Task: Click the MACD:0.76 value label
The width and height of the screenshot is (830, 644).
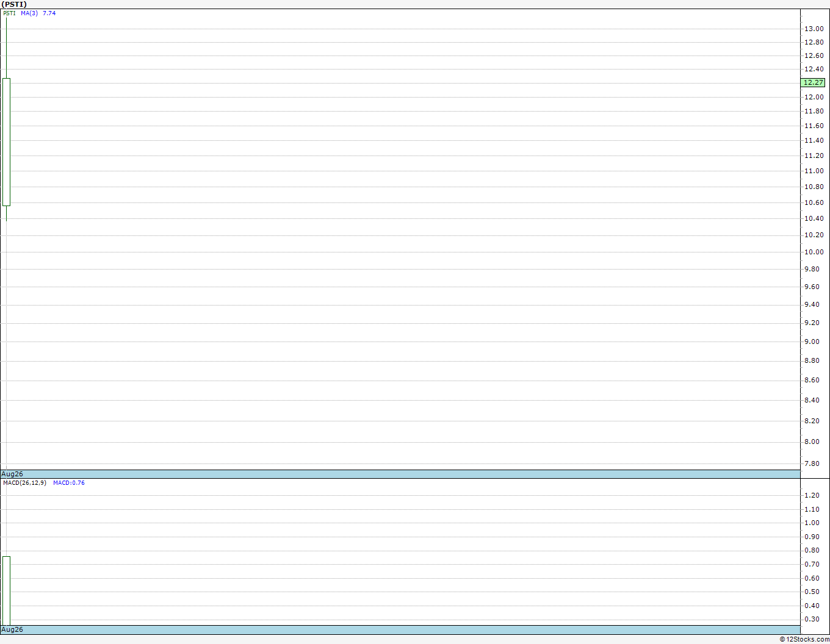Action: point(69,483)
